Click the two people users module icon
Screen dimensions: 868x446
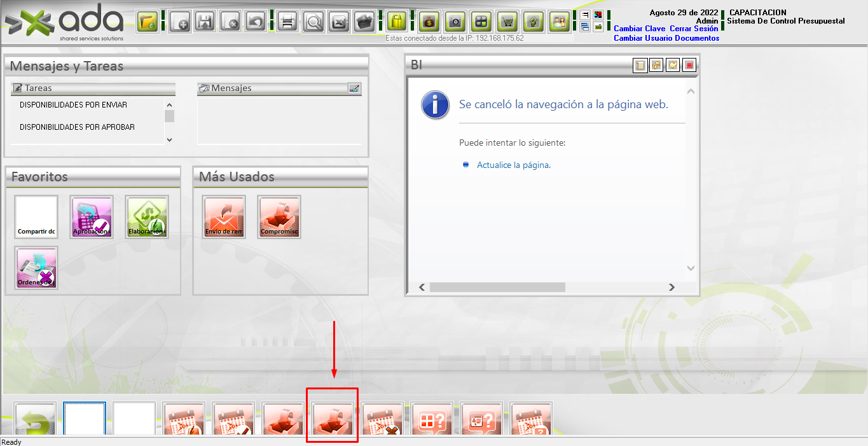tap(560, 22)
